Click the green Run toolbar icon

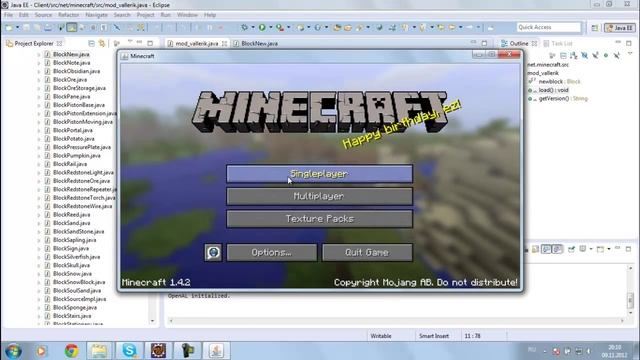click(262, 27)
